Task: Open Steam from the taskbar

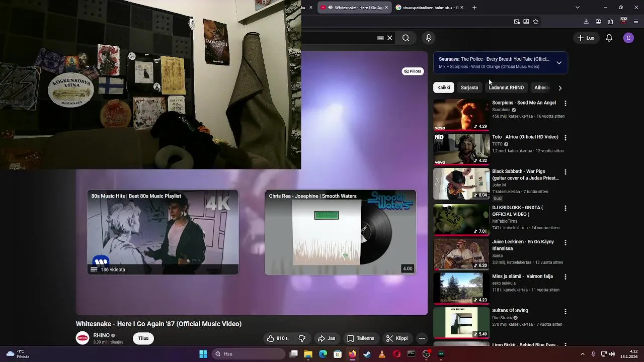Action: [367, 354]
